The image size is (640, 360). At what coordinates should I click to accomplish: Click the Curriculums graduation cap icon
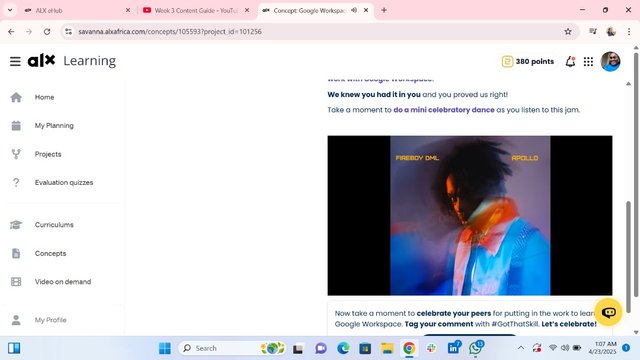16,225
